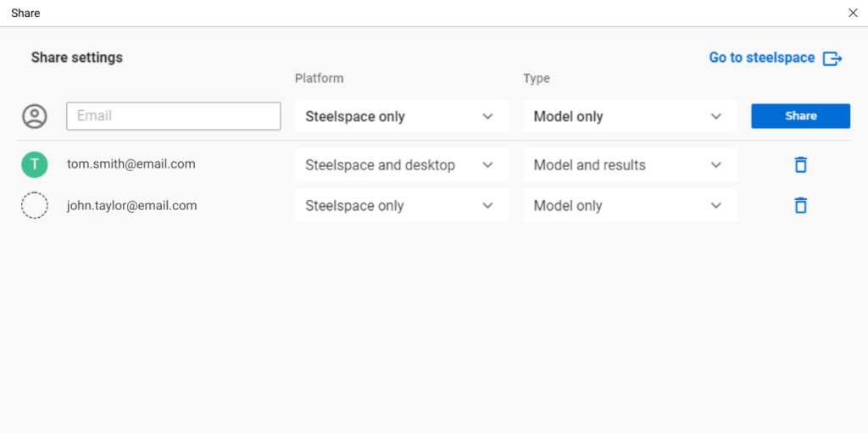
Task: Click john.taylor's dashed circle avatar
Action: [34, 205]
